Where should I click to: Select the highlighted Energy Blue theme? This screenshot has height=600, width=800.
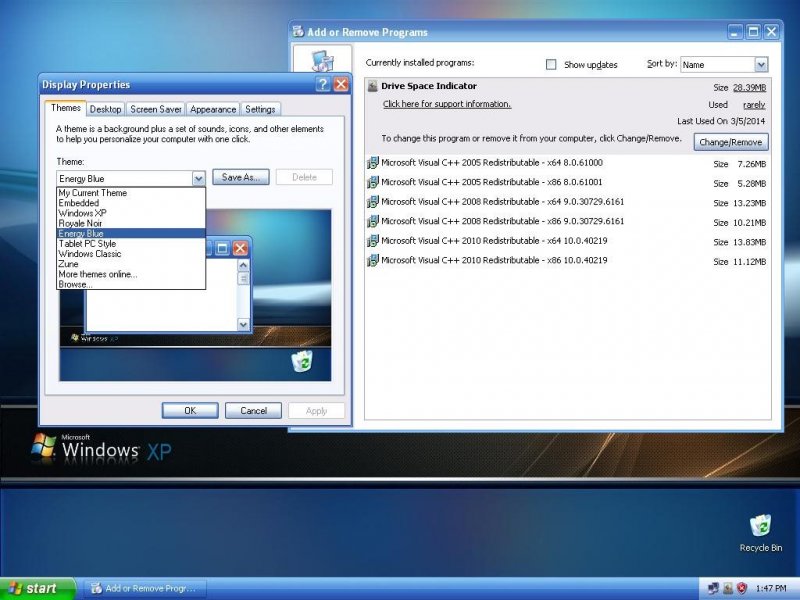click(131, 234)
